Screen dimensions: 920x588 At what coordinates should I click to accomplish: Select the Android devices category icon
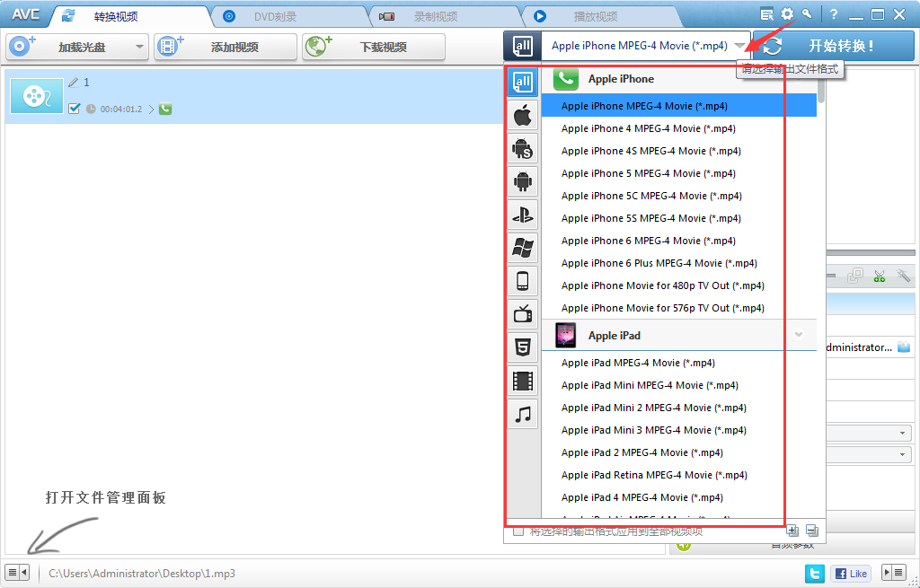pyautogui.click(x=522, y=181)
